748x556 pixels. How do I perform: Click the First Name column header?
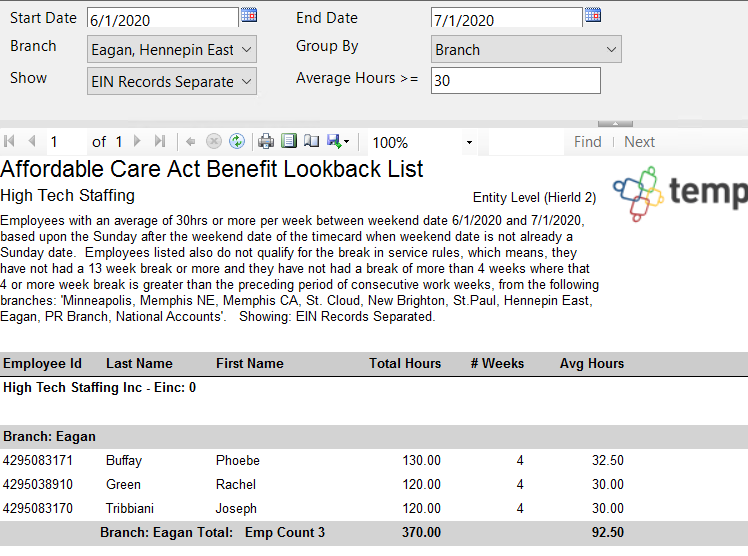[x=250, y=363]
